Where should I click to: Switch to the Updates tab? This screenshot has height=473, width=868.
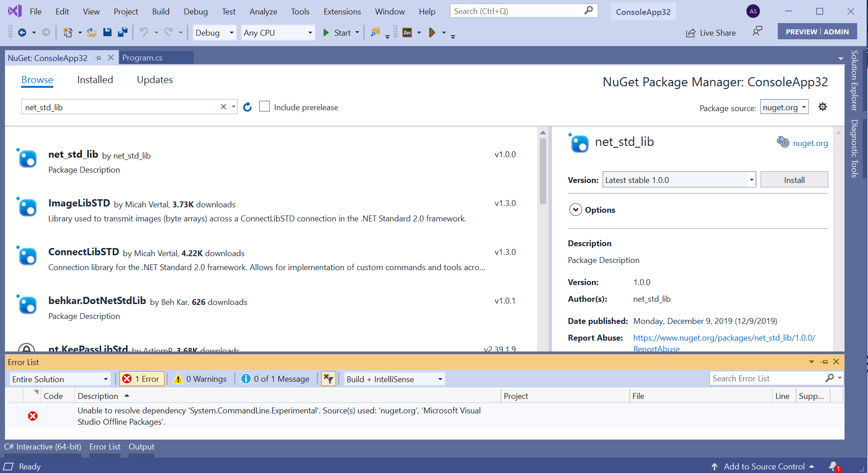pyautogui.click(x=155, y=80)
